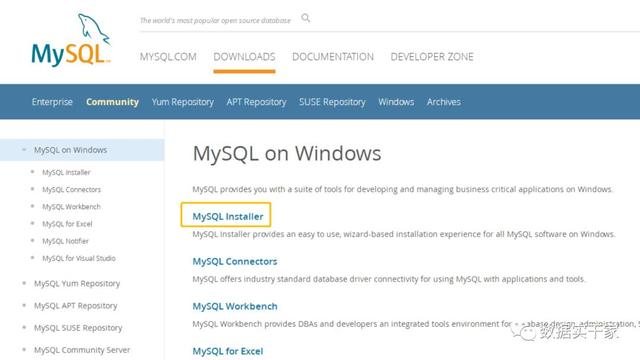Collapse the MySQL on Windows sidebar section

click(x=24, y=150)
